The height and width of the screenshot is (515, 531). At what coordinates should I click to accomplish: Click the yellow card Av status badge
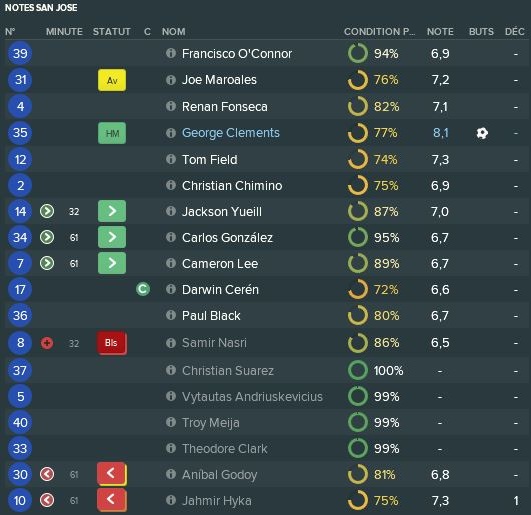pos(112,80)
